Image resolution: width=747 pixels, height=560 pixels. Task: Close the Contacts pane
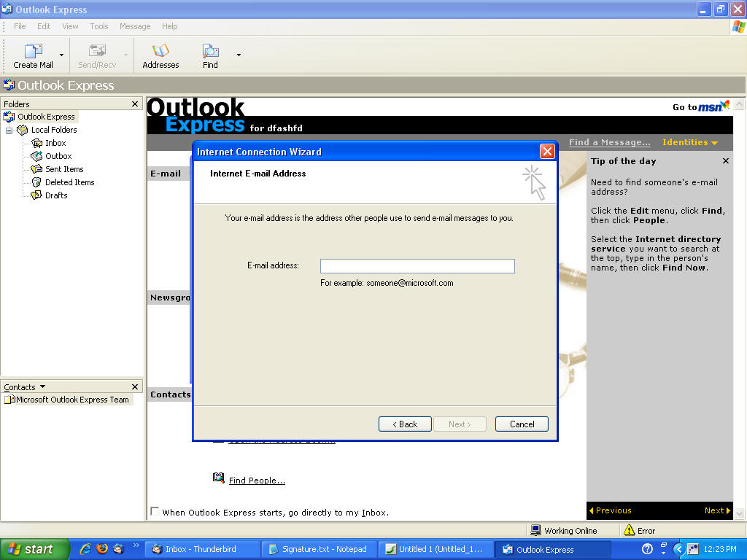coord(135,386)
